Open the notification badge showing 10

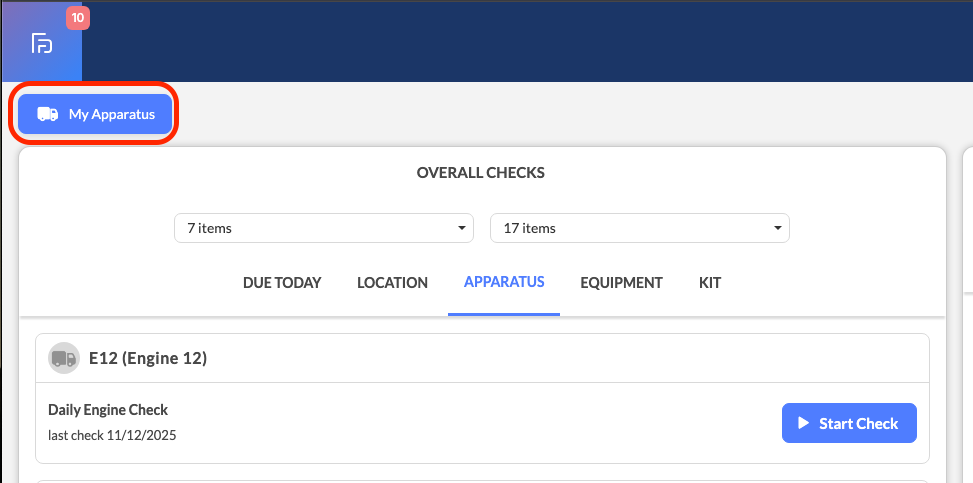click(x=77, y=17)
